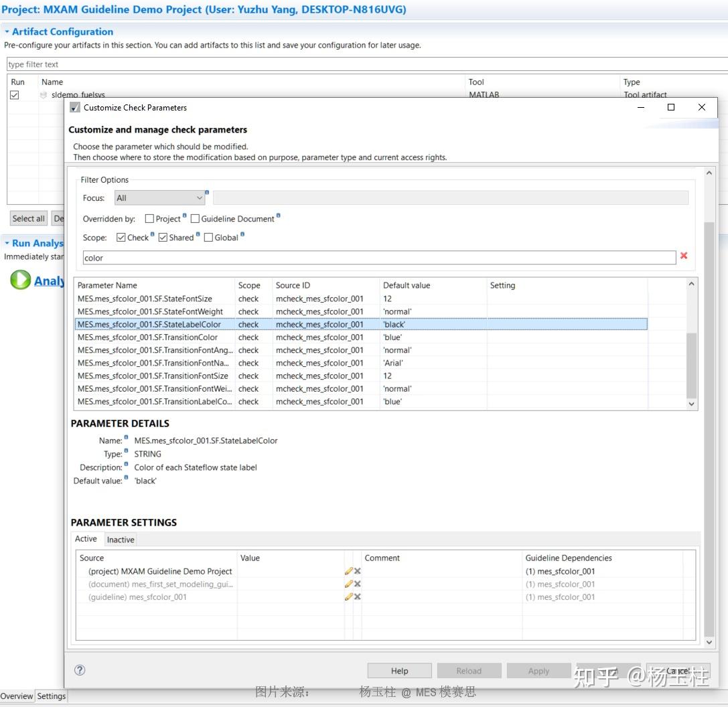Enable the Global scope checkbox

208,237
